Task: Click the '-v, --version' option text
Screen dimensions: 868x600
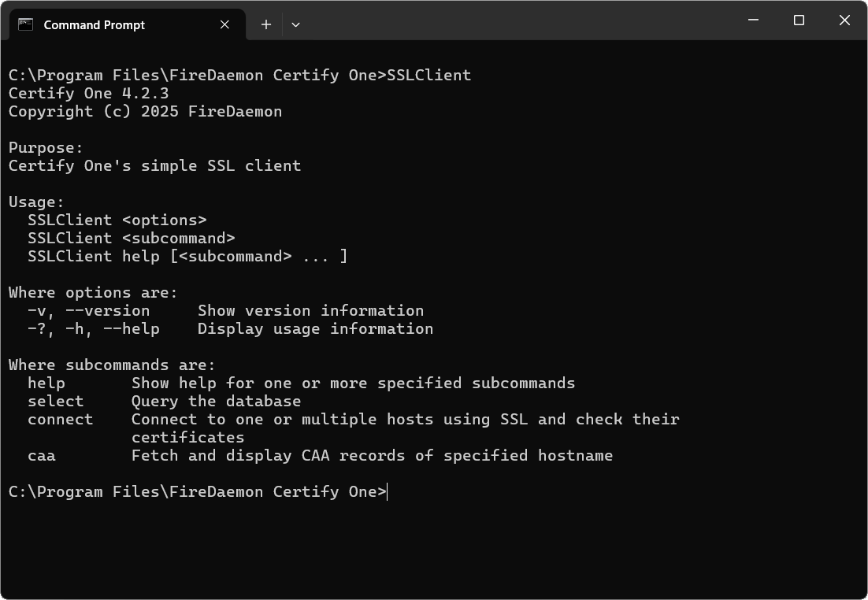Action: click(88, 310)
